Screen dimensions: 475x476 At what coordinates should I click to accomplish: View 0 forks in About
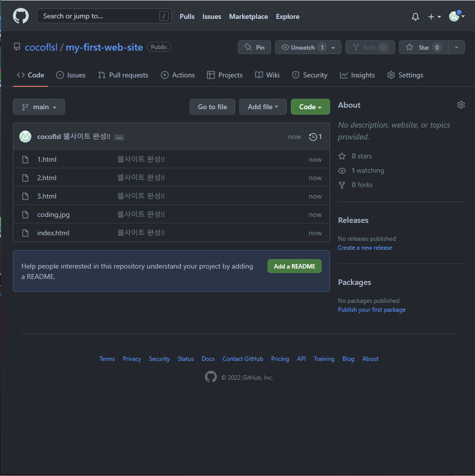[355, 185]
